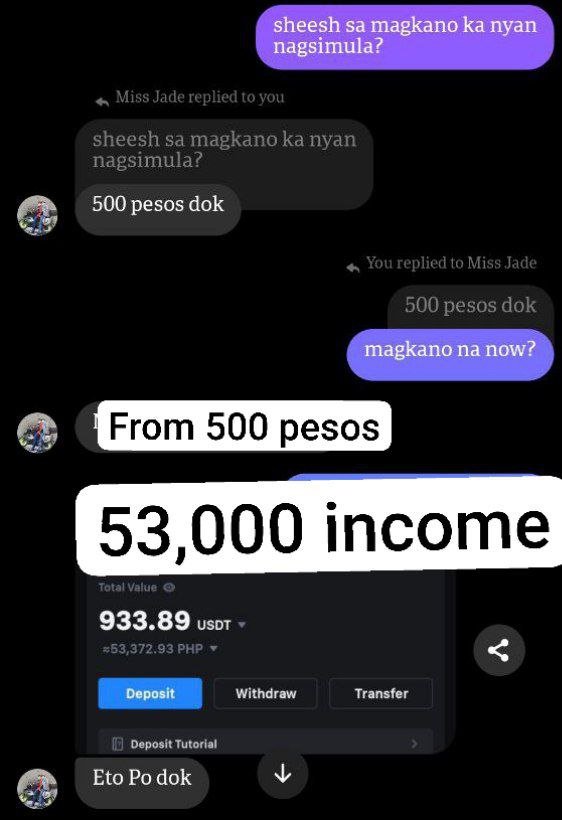Screen dimensions: 562x820
Task: Toggle the Total Value eye visibility icon
Action: 169,587
